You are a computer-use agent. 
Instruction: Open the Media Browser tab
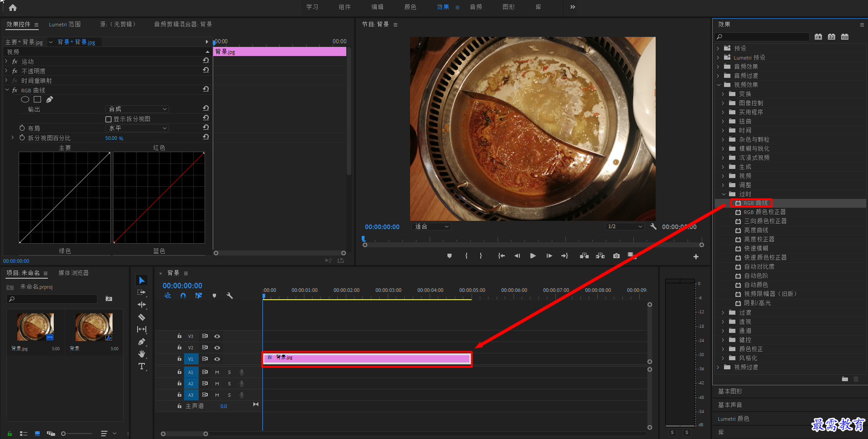[x=73, y=273]
